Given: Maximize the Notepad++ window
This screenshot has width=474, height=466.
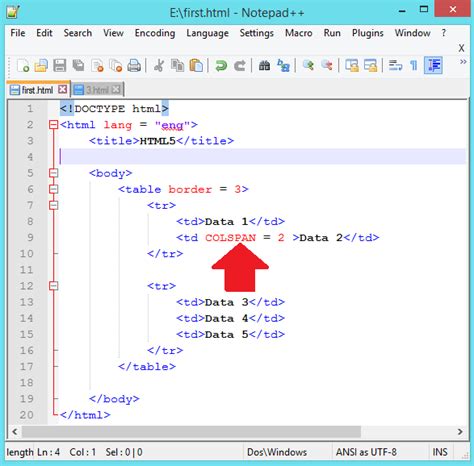Looking at the screenshot, I should click(x=424, y=10).
